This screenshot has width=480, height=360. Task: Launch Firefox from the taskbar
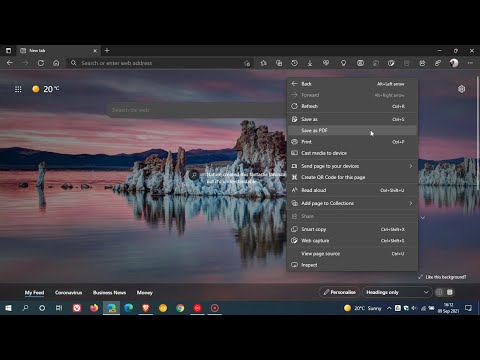point(94,308)
